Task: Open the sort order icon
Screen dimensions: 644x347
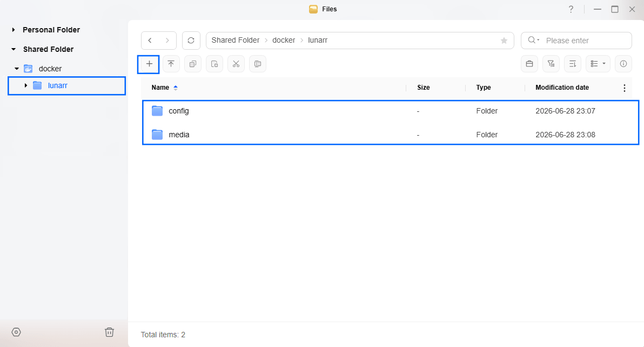Action: [573, 64]
